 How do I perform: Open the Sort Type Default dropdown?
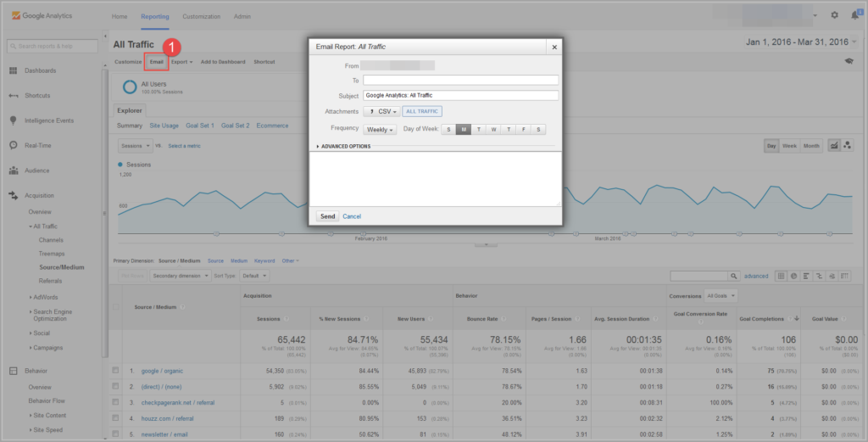(x=254, y=276)
